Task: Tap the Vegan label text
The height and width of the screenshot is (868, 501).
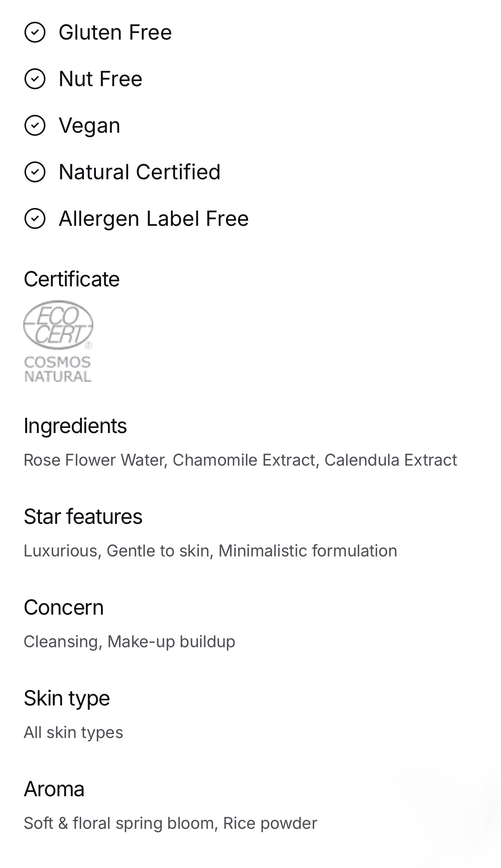Action: coord(89,126)
